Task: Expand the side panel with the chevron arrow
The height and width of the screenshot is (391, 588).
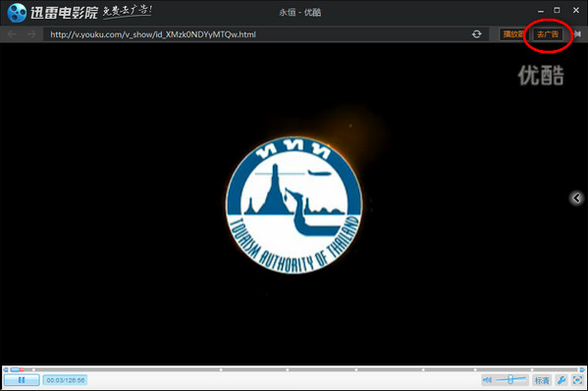Action: pyautogui.click(x=577, y=197)
